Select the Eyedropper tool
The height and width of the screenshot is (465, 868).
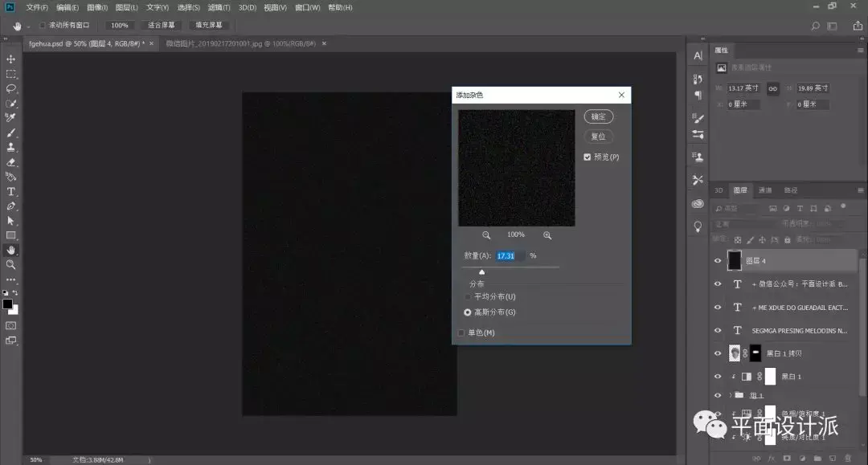(x=10, y=118)
